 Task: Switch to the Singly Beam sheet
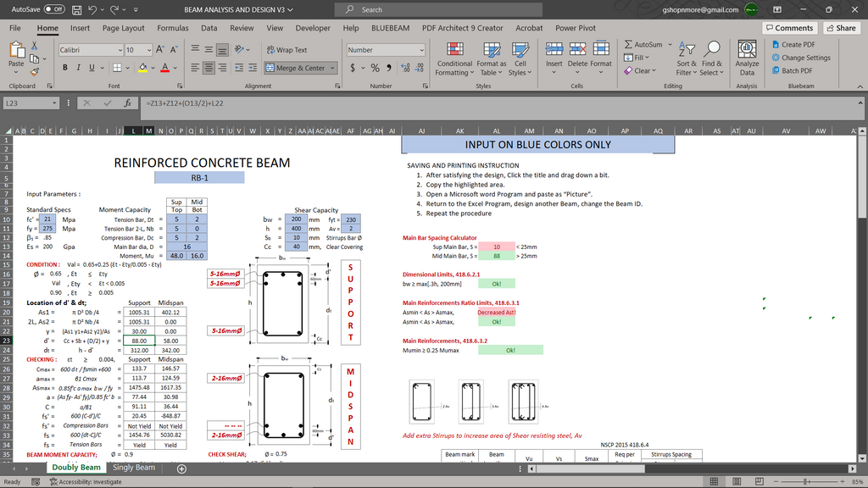[x=133, y=468]
